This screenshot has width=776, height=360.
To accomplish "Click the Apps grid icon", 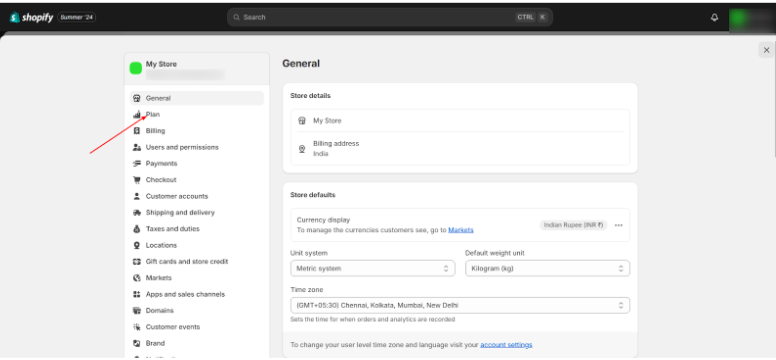I will [x=137, y=294].
